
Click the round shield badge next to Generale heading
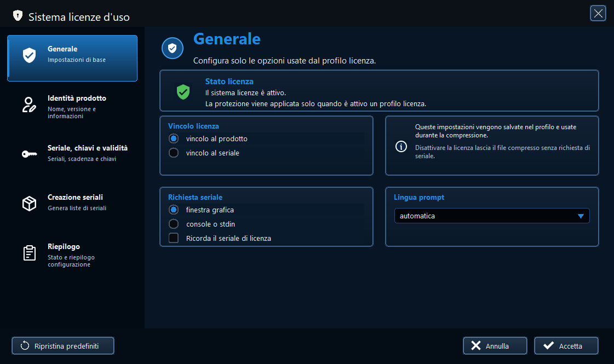point(173,48)
